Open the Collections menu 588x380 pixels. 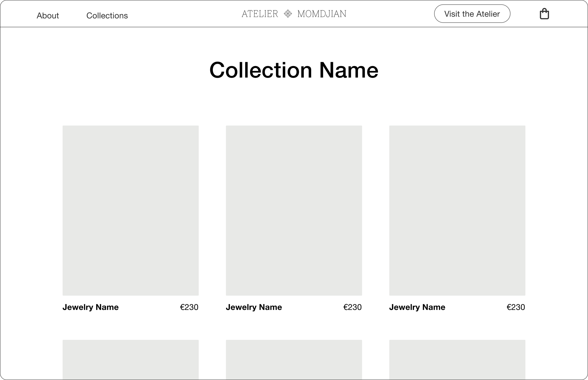(107, 16)
